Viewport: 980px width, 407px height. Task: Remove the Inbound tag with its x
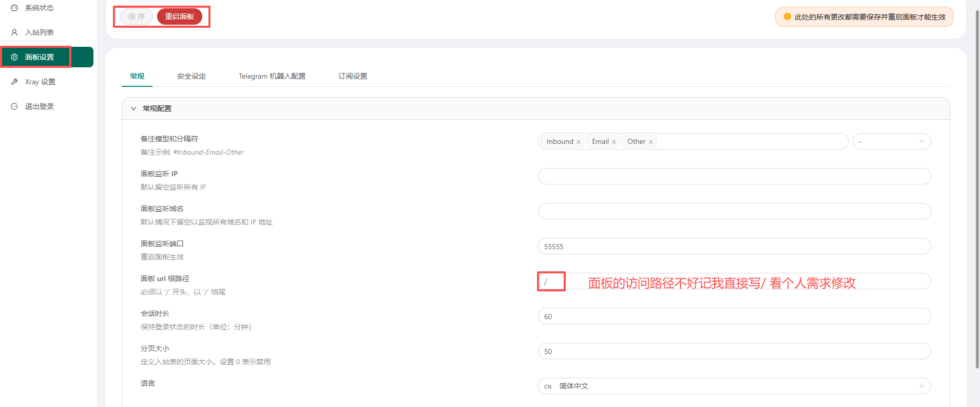(x=579, y=142)
